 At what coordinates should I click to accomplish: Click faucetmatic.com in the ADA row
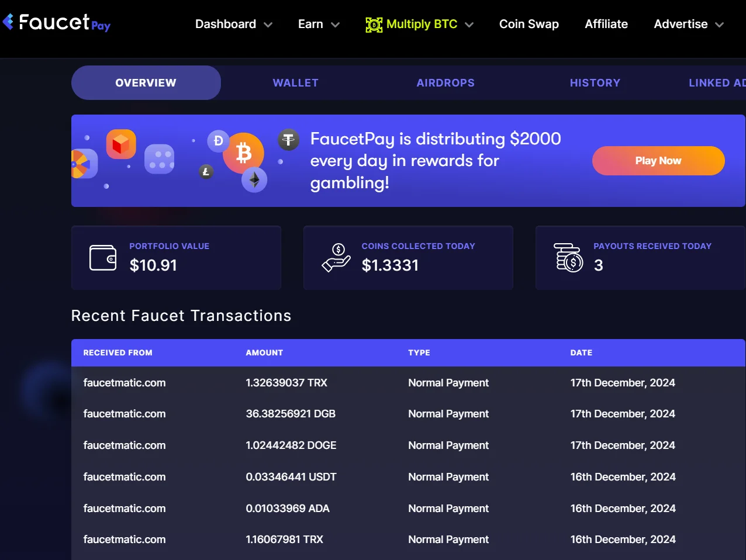(x=125, y=509)
